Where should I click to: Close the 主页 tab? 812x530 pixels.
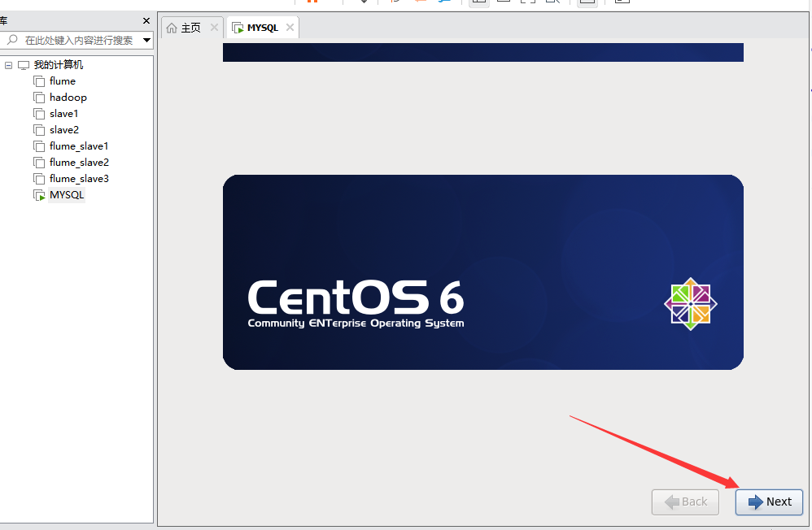[x=215, y=28]
